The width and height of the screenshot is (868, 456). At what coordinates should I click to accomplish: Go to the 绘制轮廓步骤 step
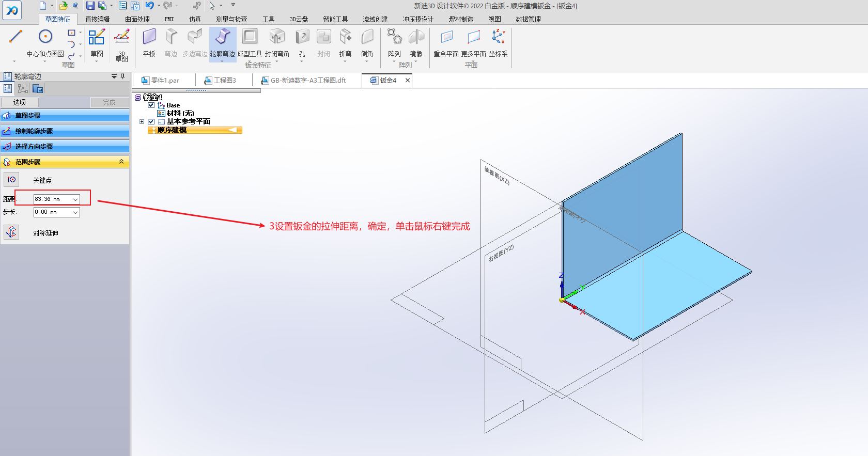coord(65,131)
